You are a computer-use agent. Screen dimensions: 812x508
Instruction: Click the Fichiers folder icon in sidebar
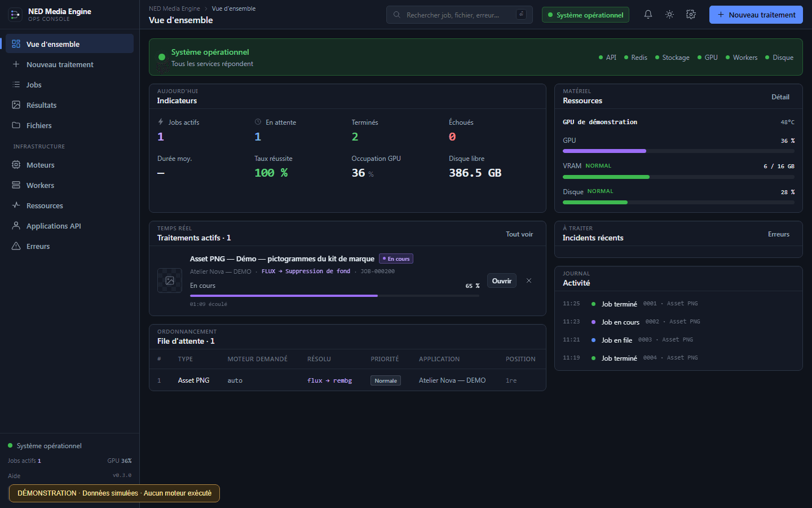coord(16,125)
